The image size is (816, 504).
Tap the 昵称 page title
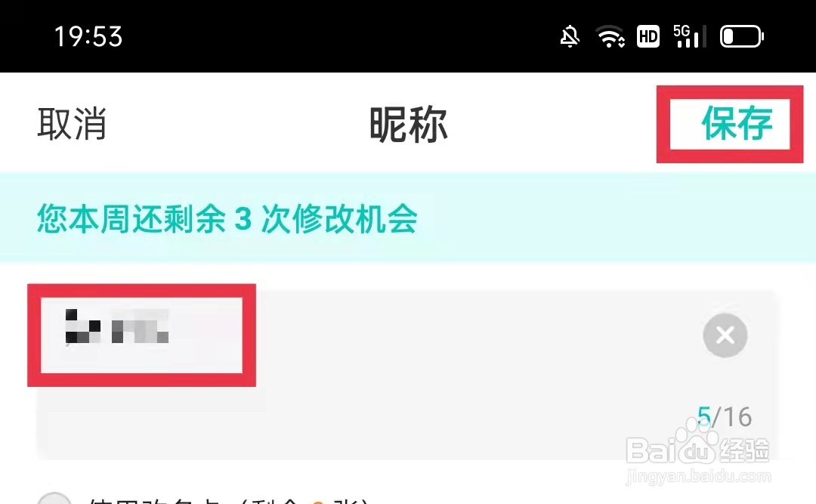pyautogui.click(x=409, y=124)
